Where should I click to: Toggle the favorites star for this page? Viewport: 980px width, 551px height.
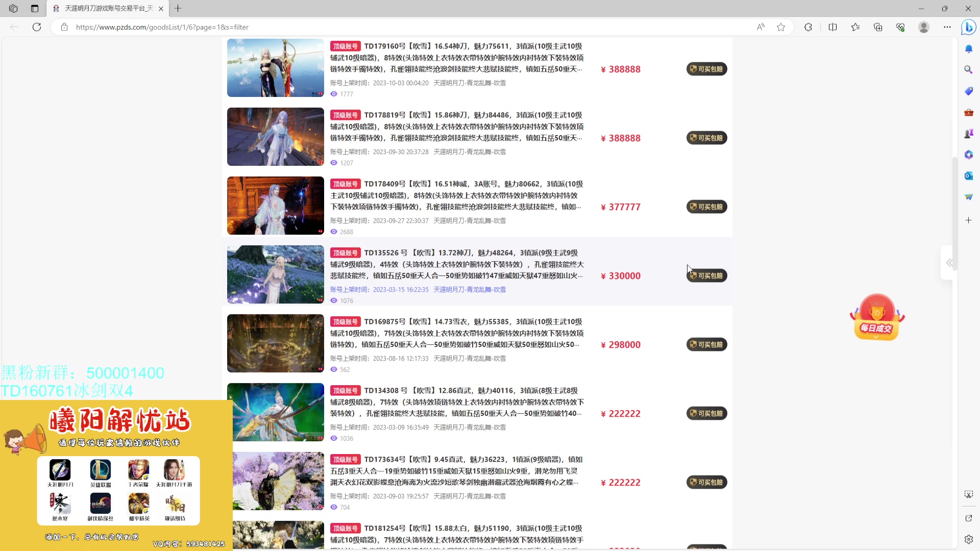tap(781, 27)
